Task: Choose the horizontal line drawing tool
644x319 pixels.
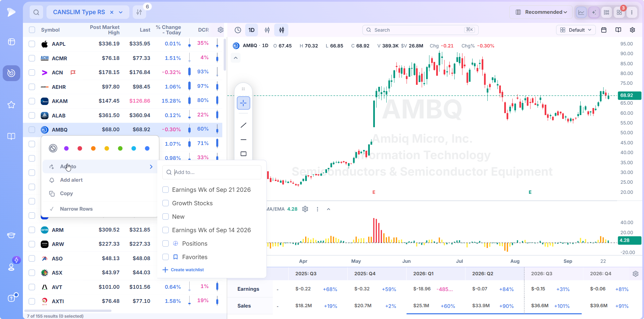Action: point(244,140)
